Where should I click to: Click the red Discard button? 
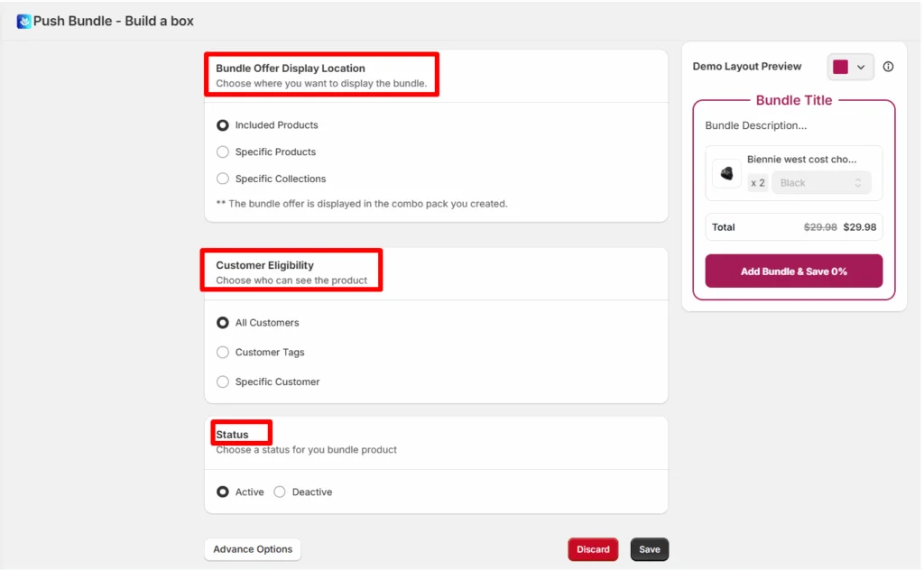(593, 549)
